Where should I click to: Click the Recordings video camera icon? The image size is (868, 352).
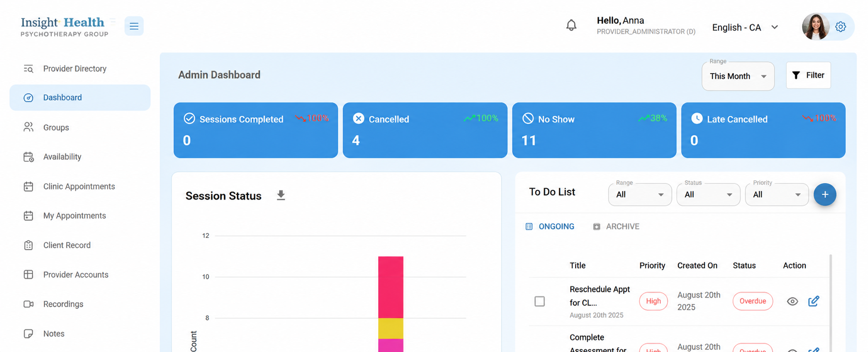pyautogui.click(x=28, y=304)
